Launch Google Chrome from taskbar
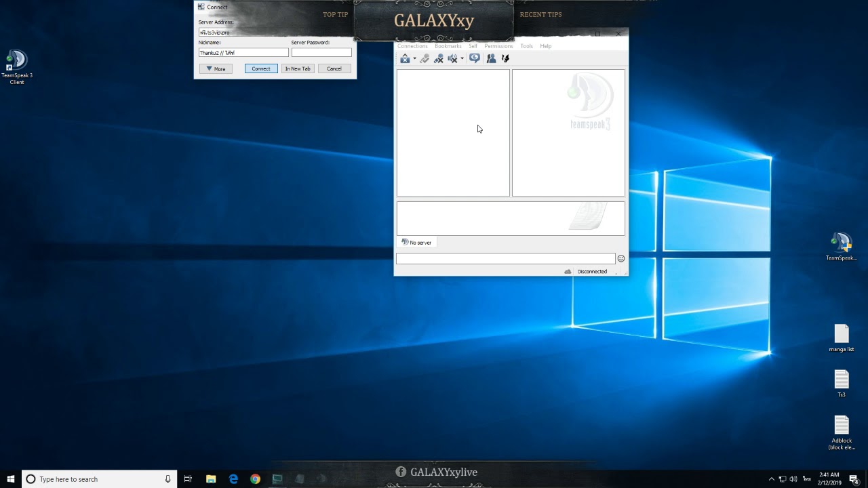This screenshot has width=868, height=488. coord(255,479)
